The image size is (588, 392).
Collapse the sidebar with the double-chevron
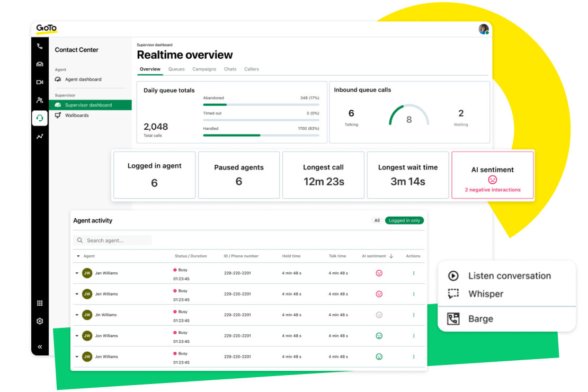(x=40, y=346)
